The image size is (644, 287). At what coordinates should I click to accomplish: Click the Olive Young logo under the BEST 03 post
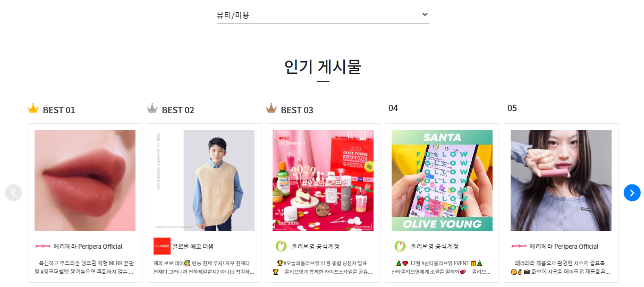point(281,246)
